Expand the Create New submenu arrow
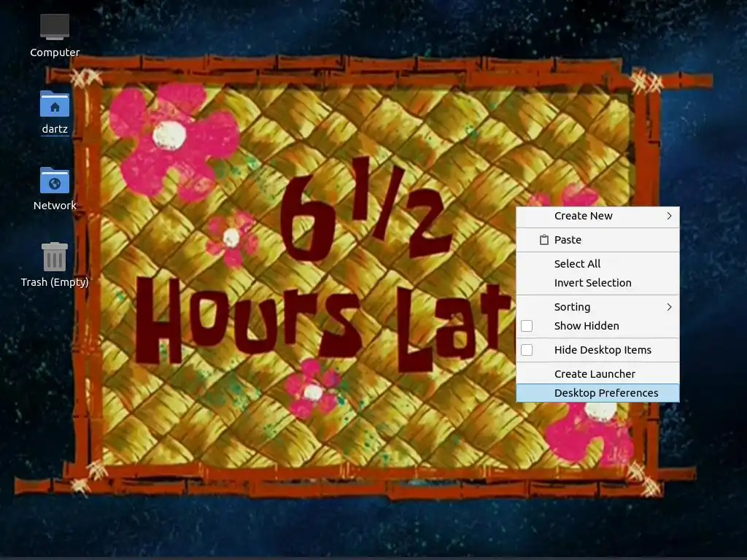747x560 pixels. click(x=670, y=216)
